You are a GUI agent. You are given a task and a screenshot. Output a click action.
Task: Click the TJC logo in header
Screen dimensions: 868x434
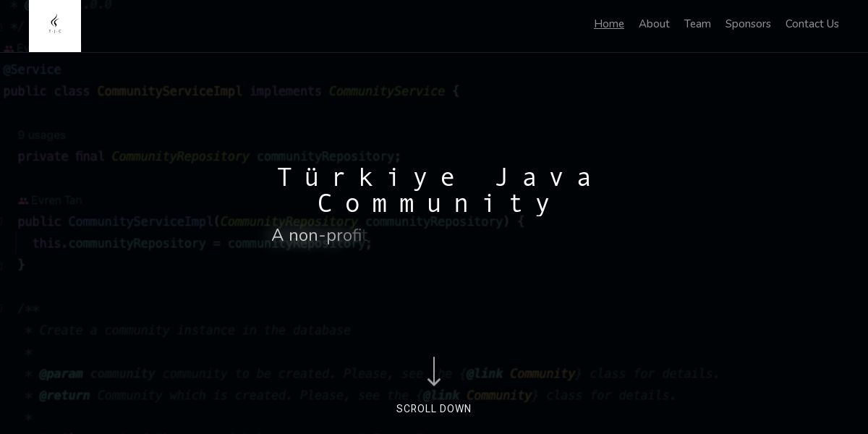(x=55, y=26)
